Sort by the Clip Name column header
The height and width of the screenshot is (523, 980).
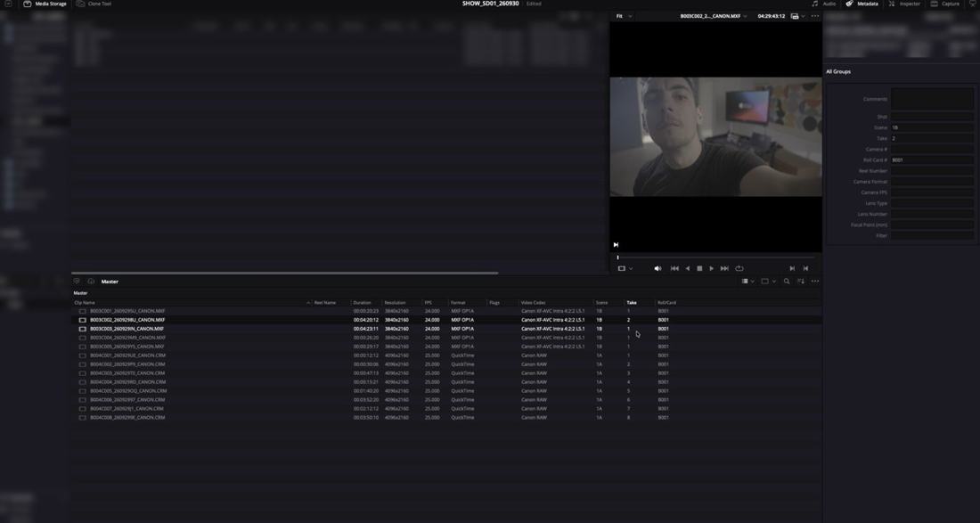pos(85,302)
